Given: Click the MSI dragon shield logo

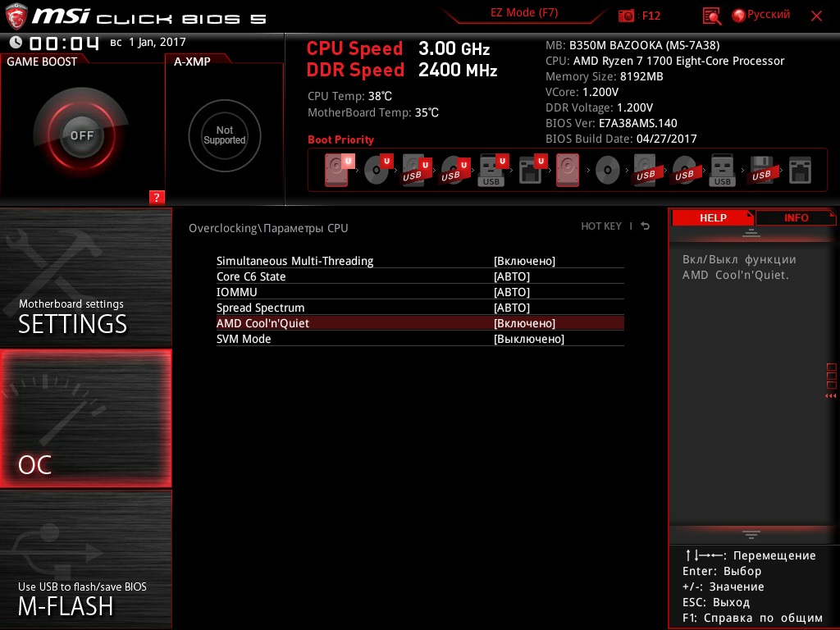Looking at the screenshot, I should (x=16, y=16).
